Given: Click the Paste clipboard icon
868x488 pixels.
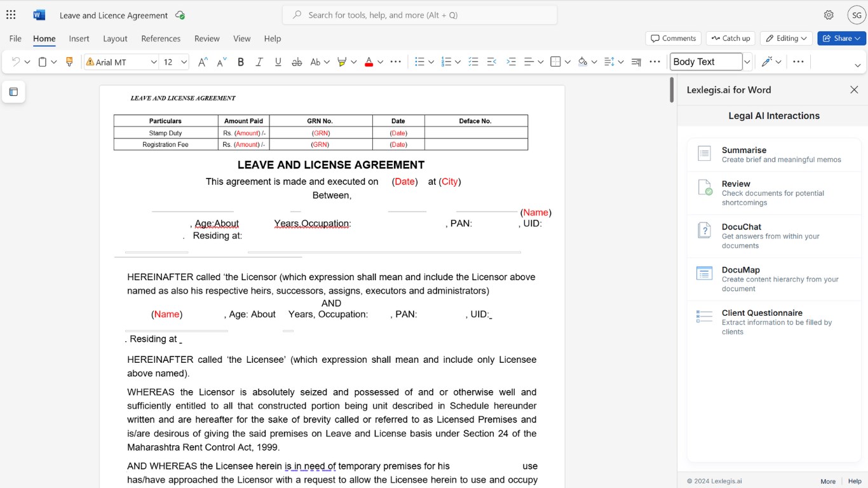Looking at the screenshot, I should [x=43, y=62].
